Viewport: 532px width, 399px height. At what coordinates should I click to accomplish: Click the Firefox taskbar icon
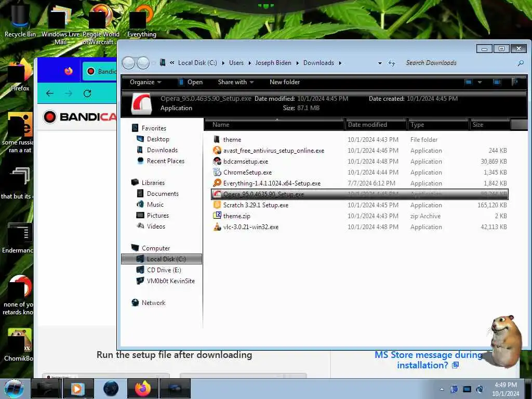pos(142,389)
